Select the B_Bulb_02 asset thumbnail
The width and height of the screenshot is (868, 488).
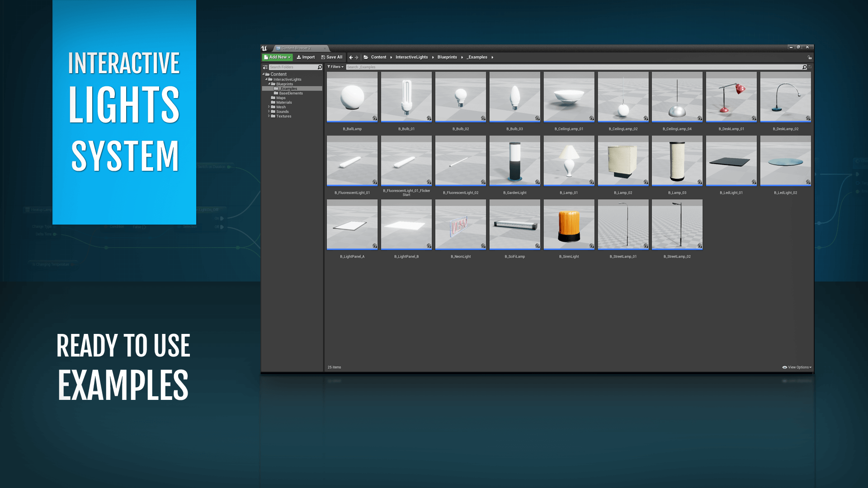click(x=461, y=97)
